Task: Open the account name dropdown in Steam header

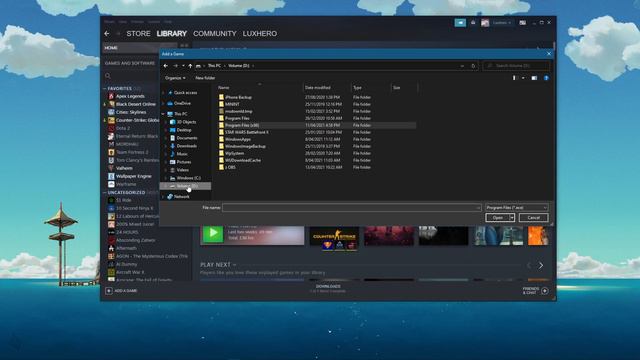Action: 502,23
